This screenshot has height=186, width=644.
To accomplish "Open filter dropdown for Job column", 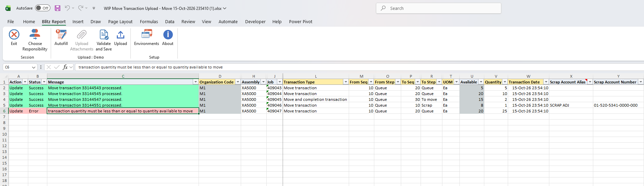I will 280,82.
